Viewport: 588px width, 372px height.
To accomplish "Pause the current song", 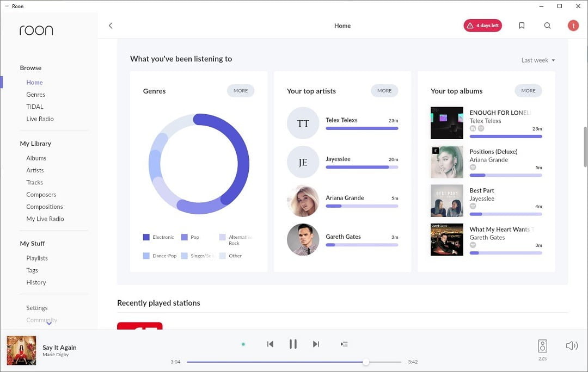I will tap(293, 344).
